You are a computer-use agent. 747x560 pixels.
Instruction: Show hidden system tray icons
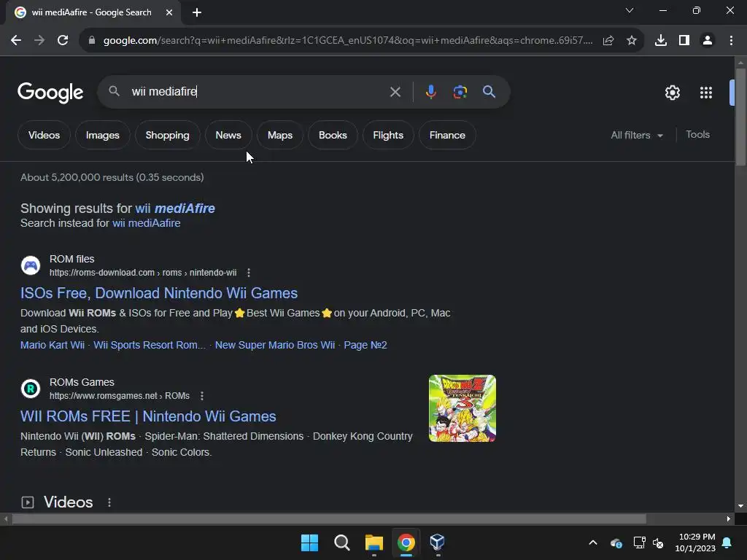click(x=593, y=542)
